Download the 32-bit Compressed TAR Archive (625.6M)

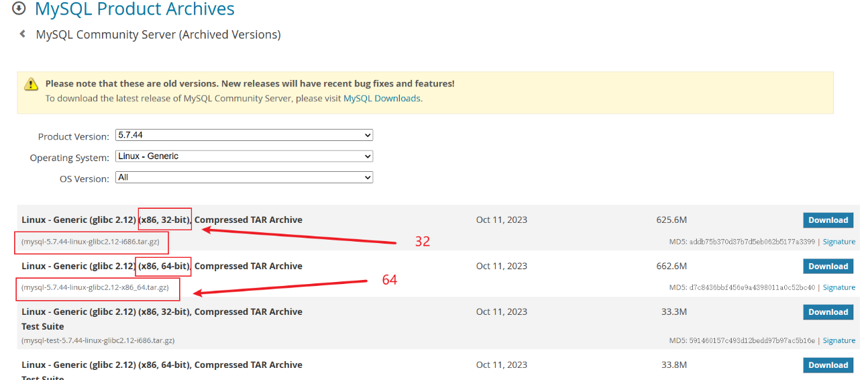828,220
